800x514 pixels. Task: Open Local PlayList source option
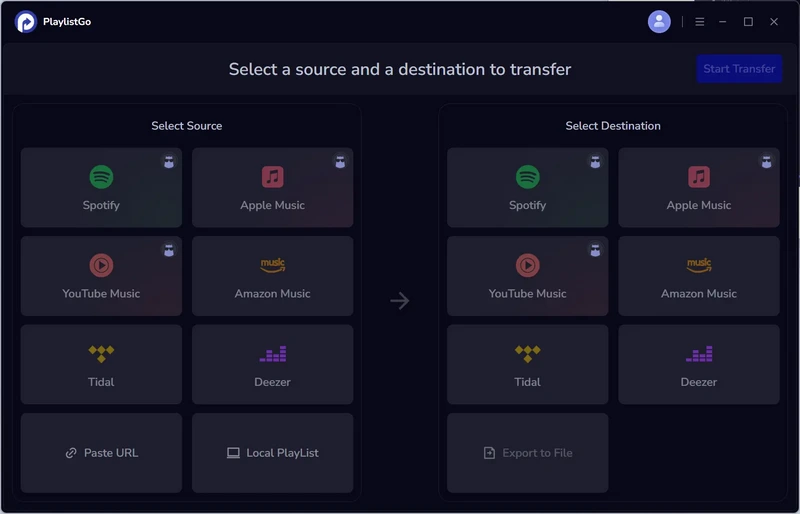[272, 453]
